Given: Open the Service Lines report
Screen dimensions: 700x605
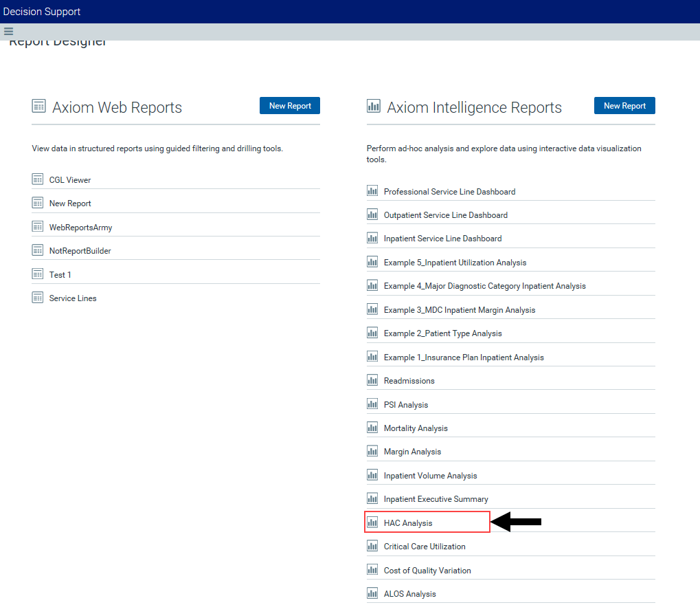Looking at the screenshot, I should 73,298.
